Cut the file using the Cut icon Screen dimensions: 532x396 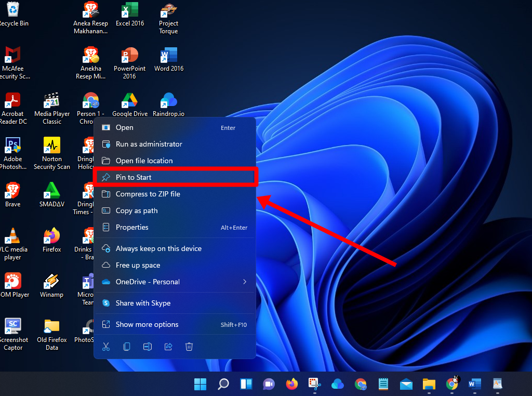(105, 346)
